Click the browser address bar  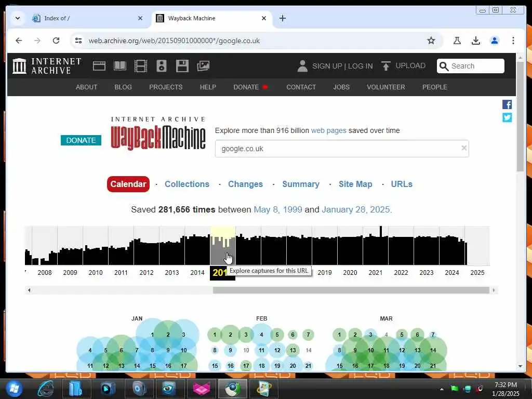tap(251, 41)
